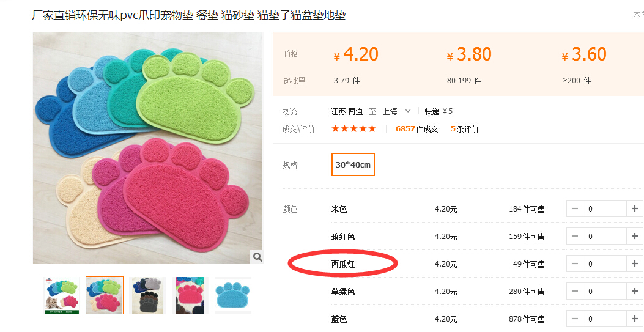
Task: Click the magnifier icon on product image
Action: tap(257, 257)
